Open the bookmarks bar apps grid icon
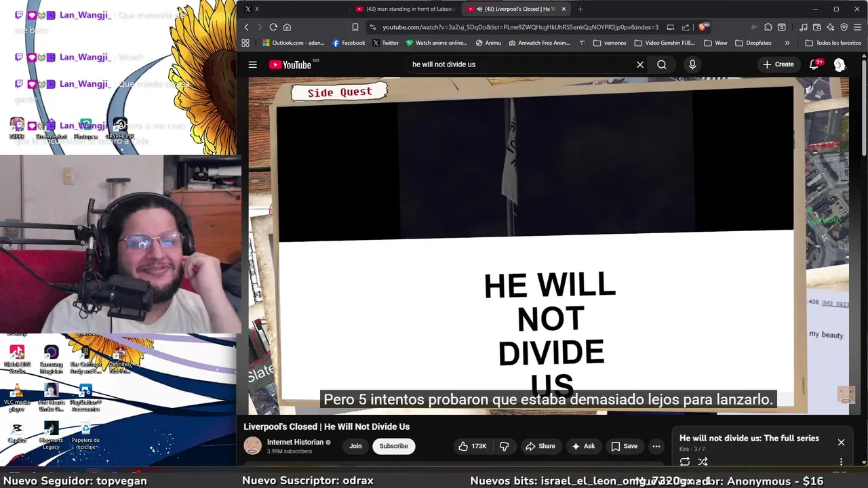868x488 pixels. click(x=245, y=43)
